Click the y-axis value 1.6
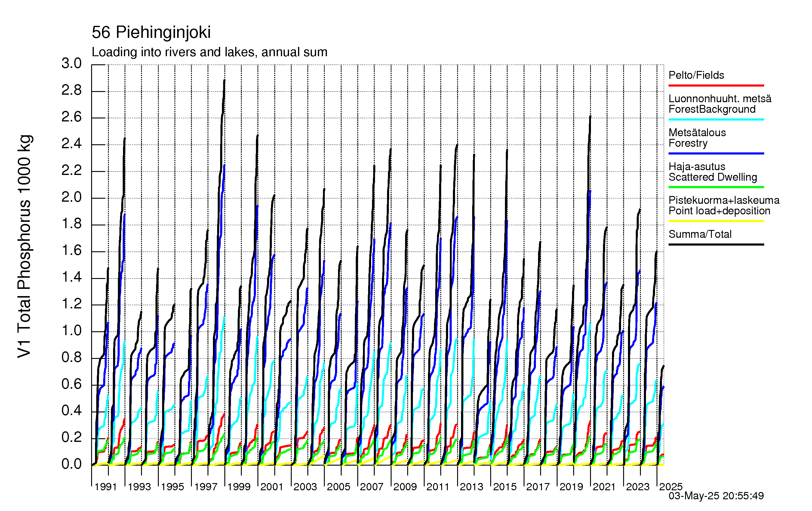812x511 pixels. (x=72, y=250)
